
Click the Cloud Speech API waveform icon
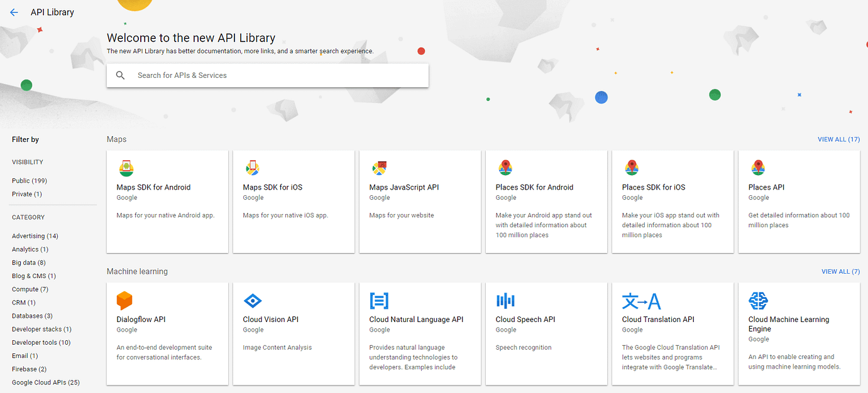coord(505,301)
